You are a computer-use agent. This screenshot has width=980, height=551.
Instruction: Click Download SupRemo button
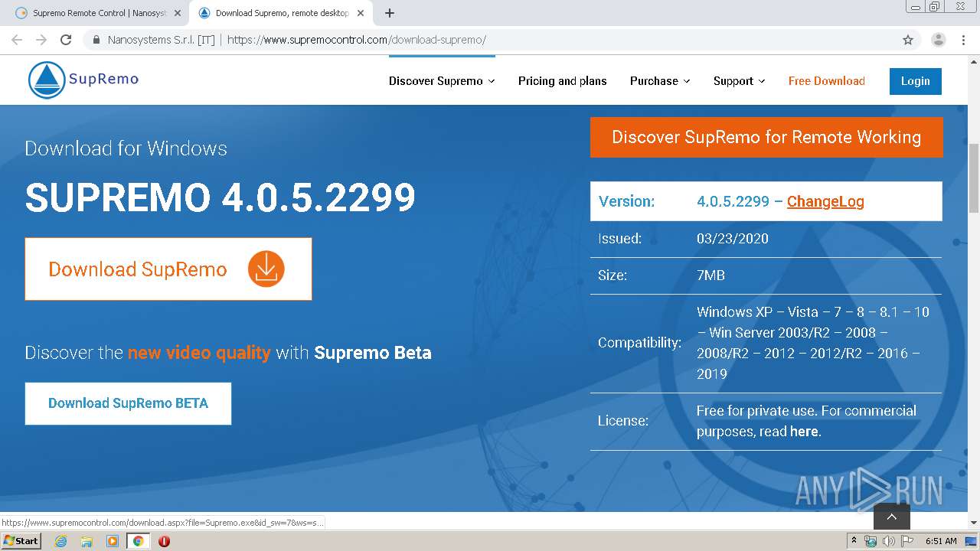[x=168, y=269]
